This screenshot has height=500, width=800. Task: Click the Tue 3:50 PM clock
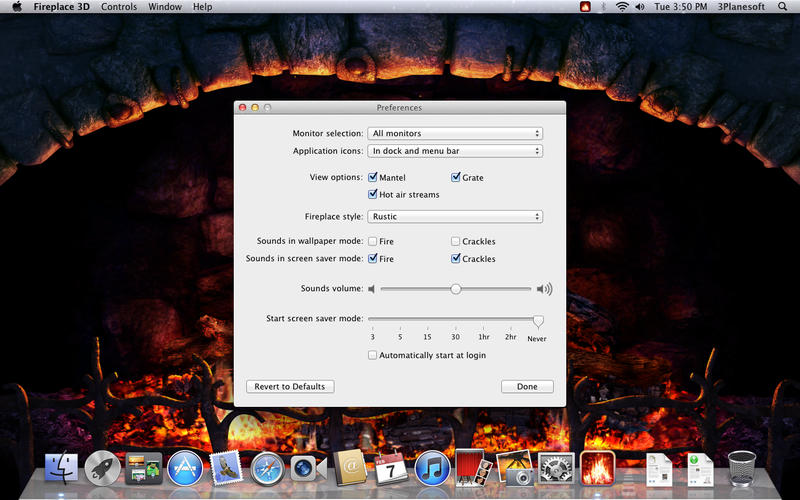(681, 7)
